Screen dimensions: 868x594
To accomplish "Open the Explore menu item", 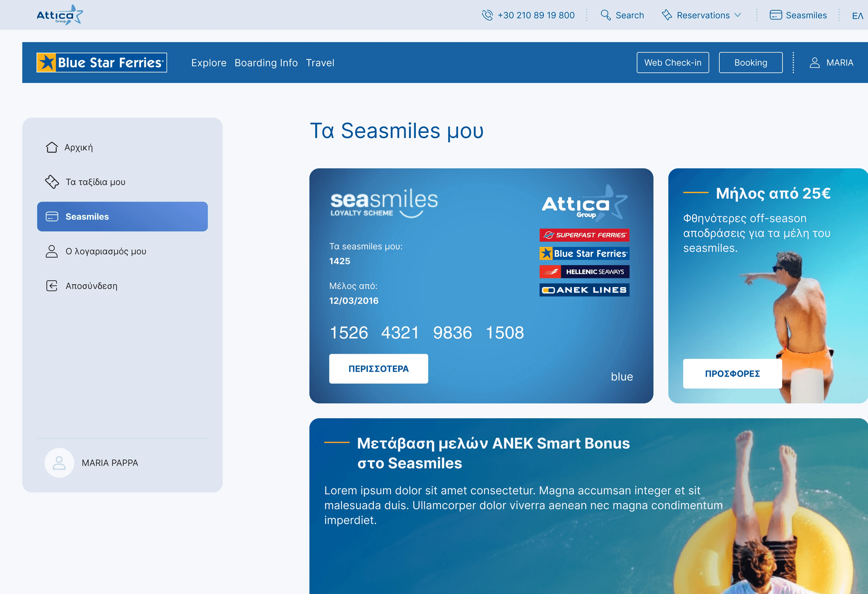I will 209,62.
